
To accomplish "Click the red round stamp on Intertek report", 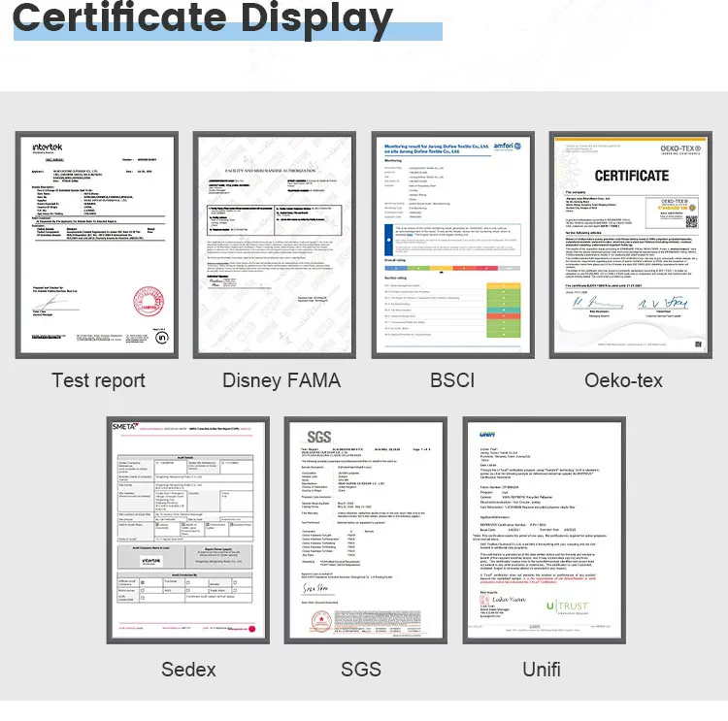I will coord(149,302).
